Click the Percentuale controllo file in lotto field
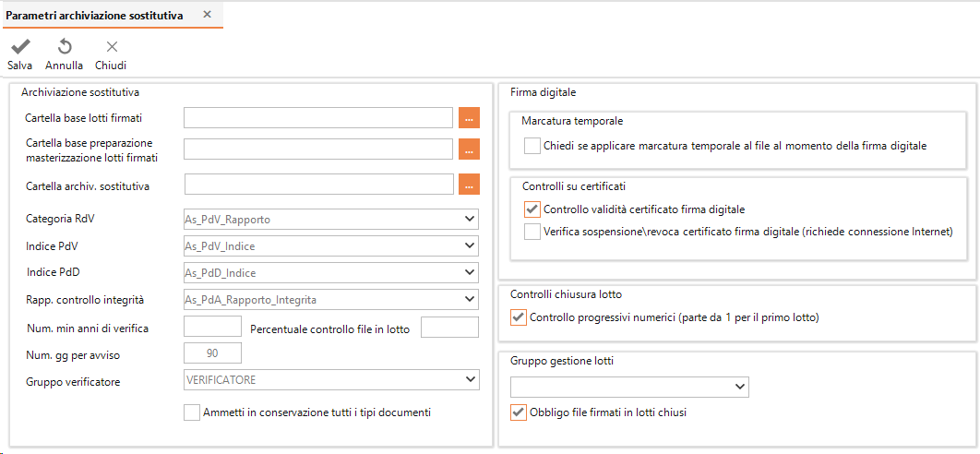Screen dimensions: 980x454 click(x=449, y=327)
